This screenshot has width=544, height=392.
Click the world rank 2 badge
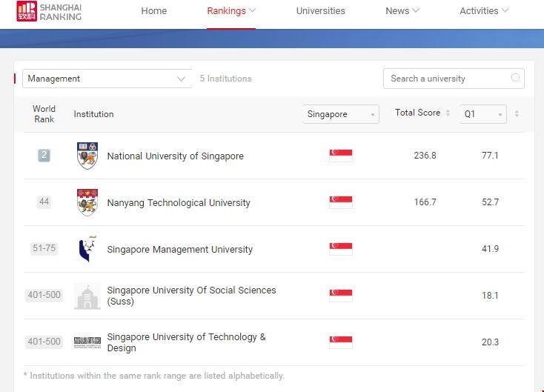point(44,156)
